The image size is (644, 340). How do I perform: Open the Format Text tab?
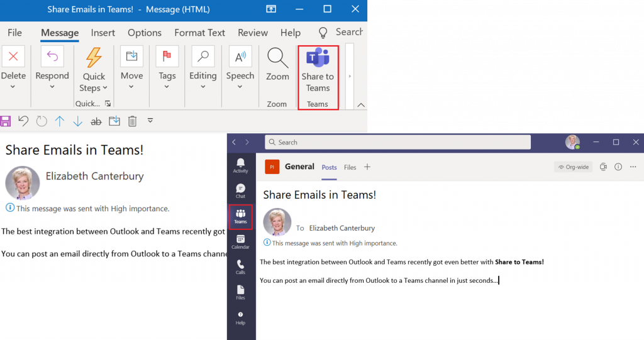(199, 33)
